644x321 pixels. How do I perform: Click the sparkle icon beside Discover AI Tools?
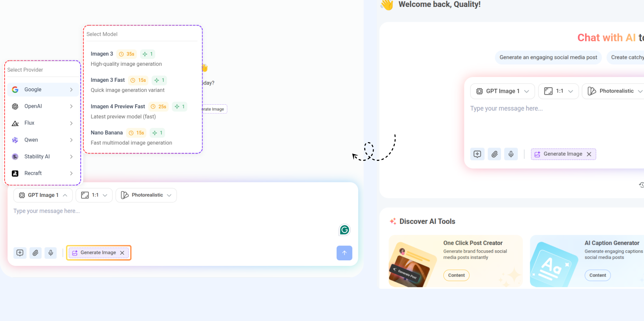pyautogui.click(x=393, y=221)
